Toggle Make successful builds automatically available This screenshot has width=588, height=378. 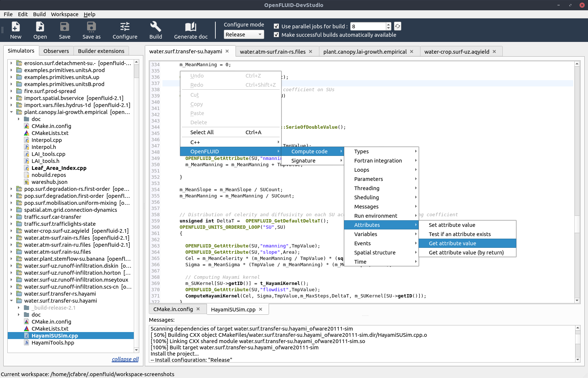[x=276, y=35]
